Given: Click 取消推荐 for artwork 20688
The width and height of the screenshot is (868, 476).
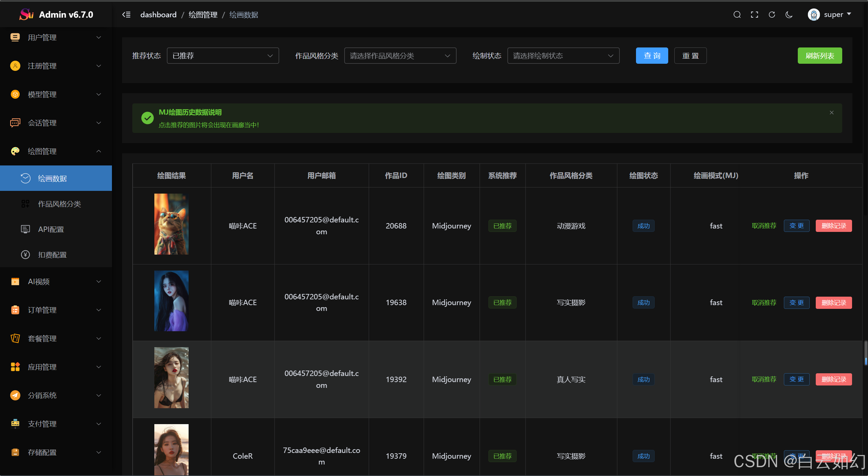Looking at the screenshot, I should tap(764, 226).
